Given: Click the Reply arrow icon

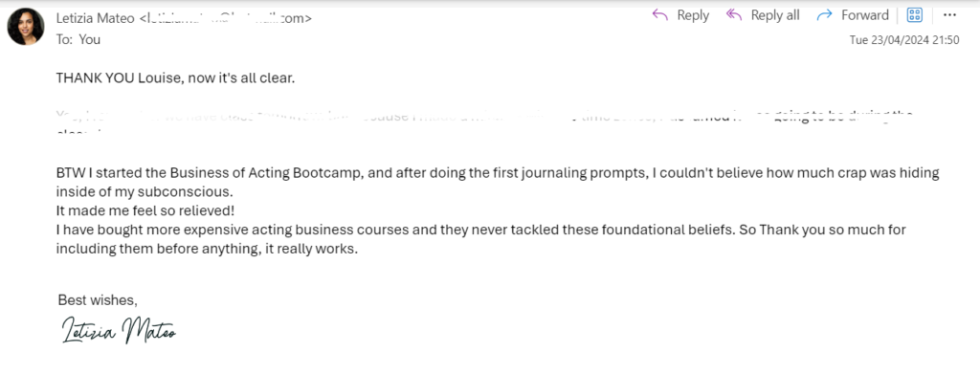Looking at the screenshot, I should (660, 15).
